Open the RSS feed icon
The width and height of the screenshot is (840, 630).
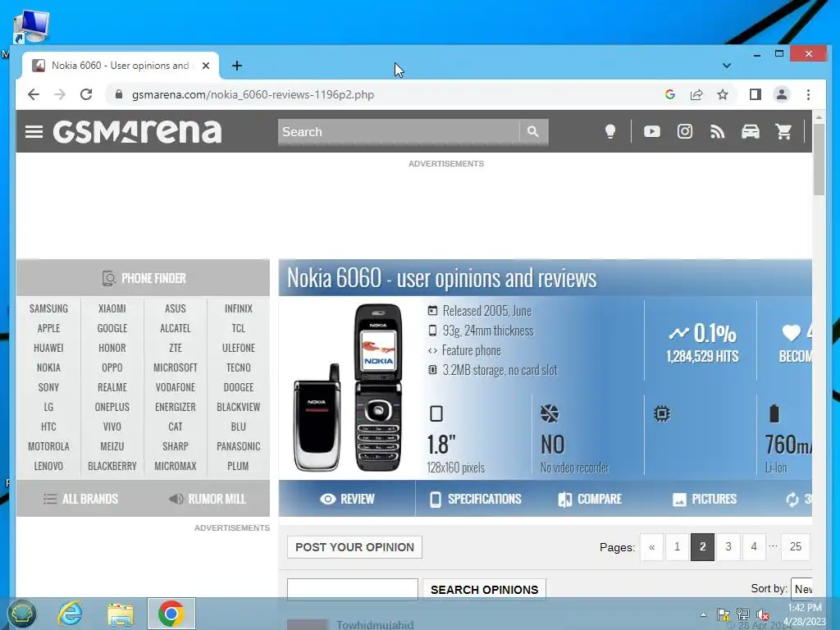pyautogui.click(x=717, y=132)
